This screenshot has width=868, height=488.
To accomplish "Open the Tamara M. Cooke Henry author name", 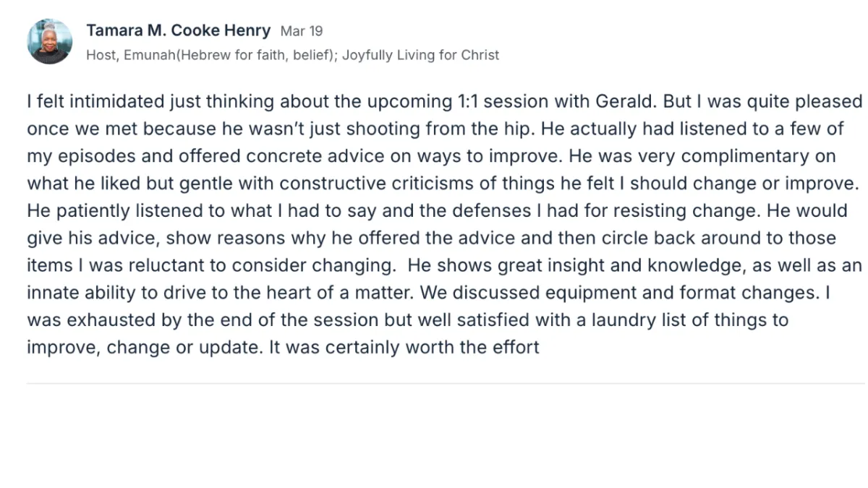I will coord(178,31).
